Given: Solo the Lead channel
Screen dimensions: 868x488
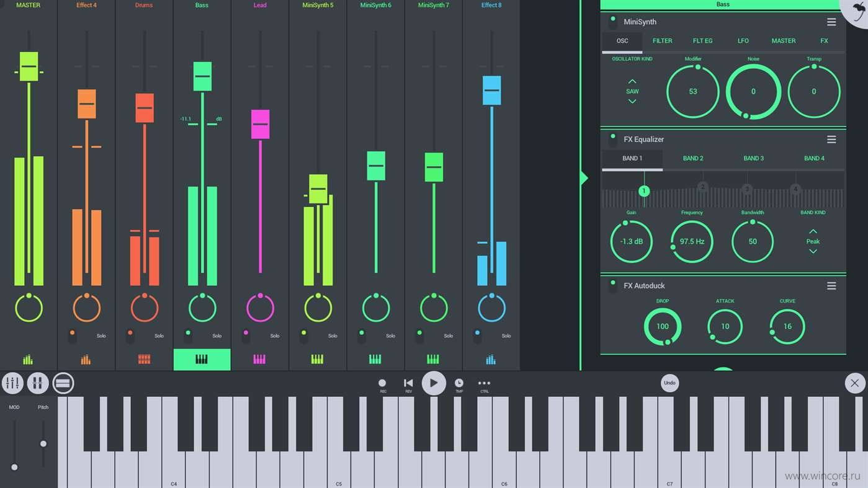Looking at the screenshot, I should click(x=275, y=336).
